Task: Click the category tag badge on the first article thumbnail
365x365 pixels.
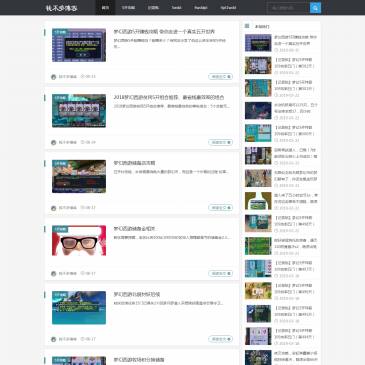Action: pyautogui.click(x=60, y=32)
